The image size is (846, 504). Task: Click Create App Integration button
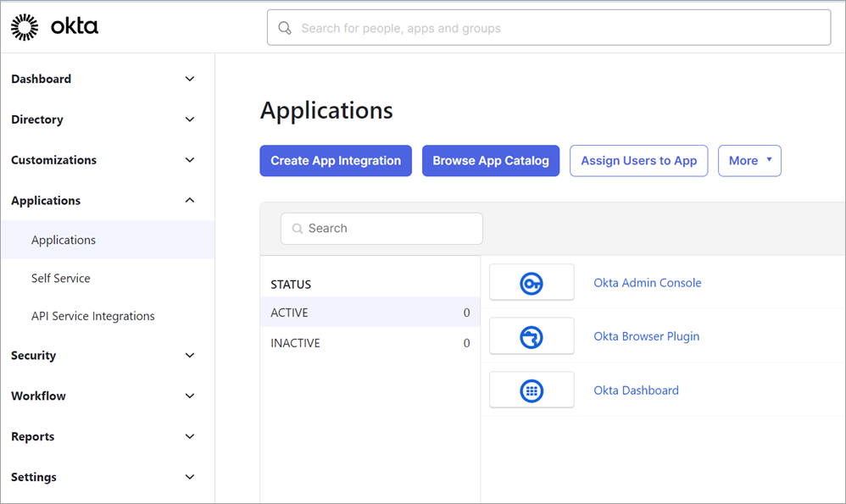pyautogui.click(x=336, y=161)
